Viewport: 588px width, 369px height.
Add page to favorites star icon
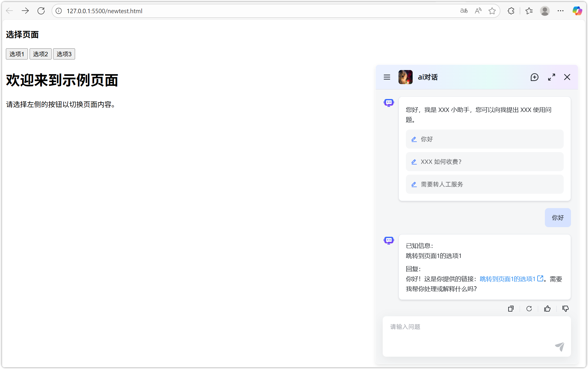(492, 11)
